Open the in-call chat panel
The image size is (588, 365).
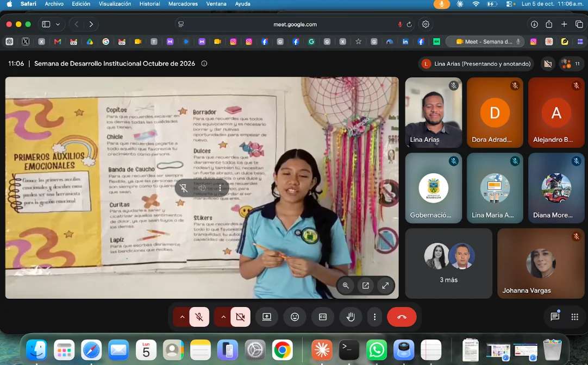coord(555,317)
